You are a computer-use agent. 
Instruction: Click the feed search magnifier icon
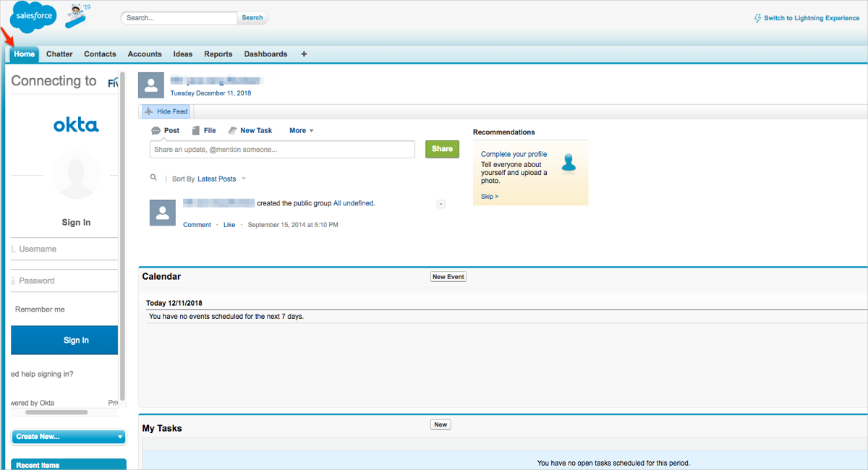click(153, 178)
